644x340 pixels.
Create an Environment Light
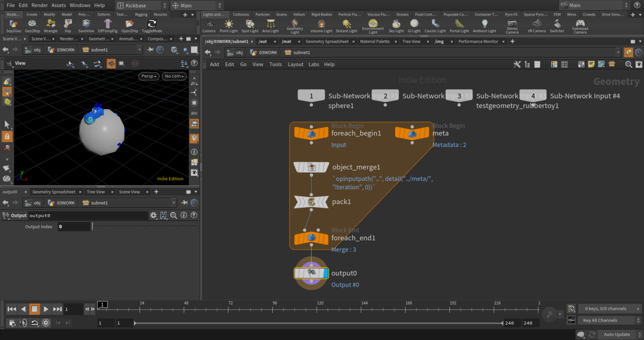373,27
